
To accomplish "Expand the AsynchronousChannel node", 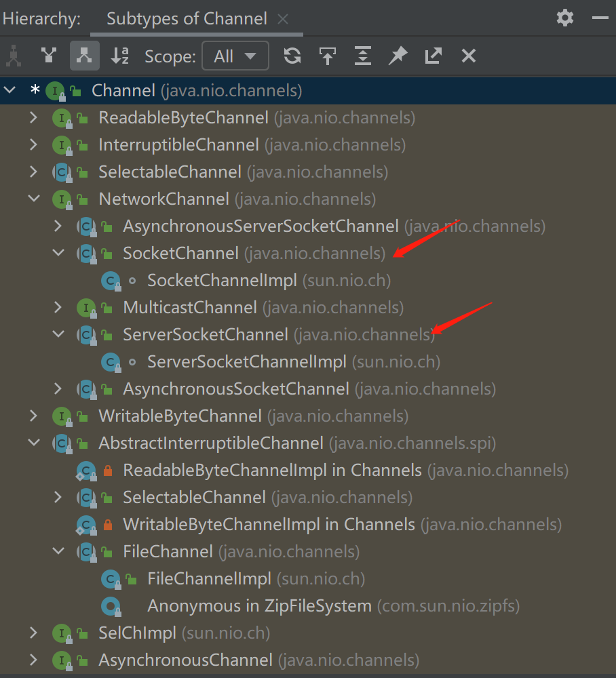I will point(33,660).
